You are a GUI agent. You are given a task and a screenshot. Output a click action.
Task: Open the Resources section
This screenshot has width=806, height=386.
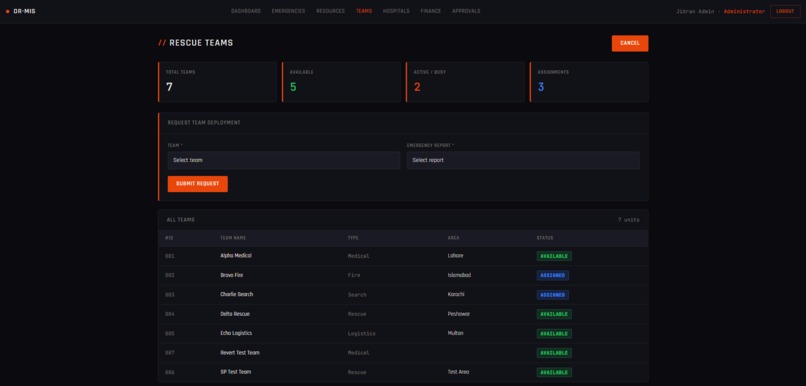pyautogui.click(x=331, y=11)
